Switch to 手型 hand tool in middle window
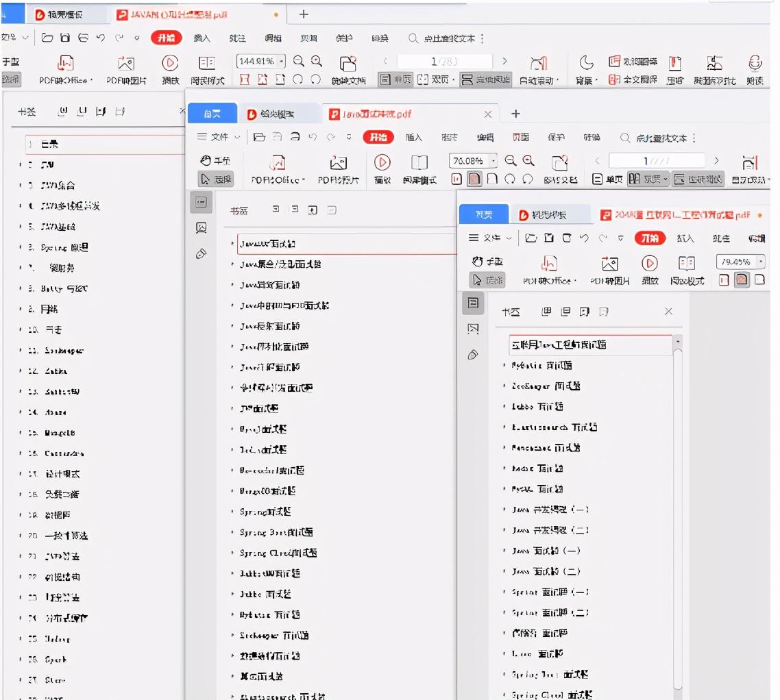The height and width of the screenshot is (700, 780). pos(215,160)
